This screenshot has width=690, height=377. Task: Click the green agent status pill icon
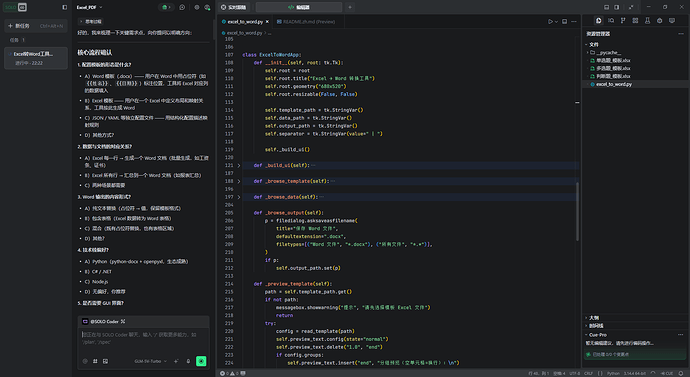166,7
